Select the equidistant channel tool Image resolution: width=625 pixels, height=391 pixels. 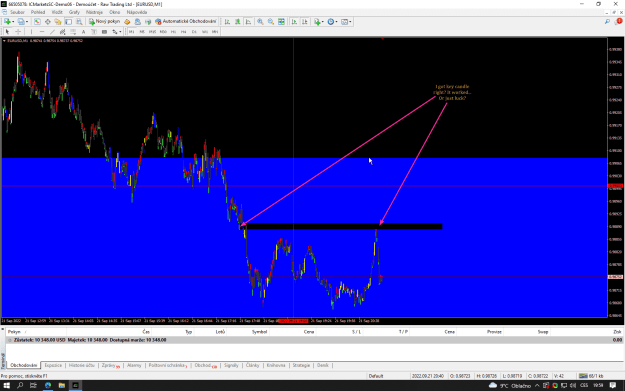point(63,31)
